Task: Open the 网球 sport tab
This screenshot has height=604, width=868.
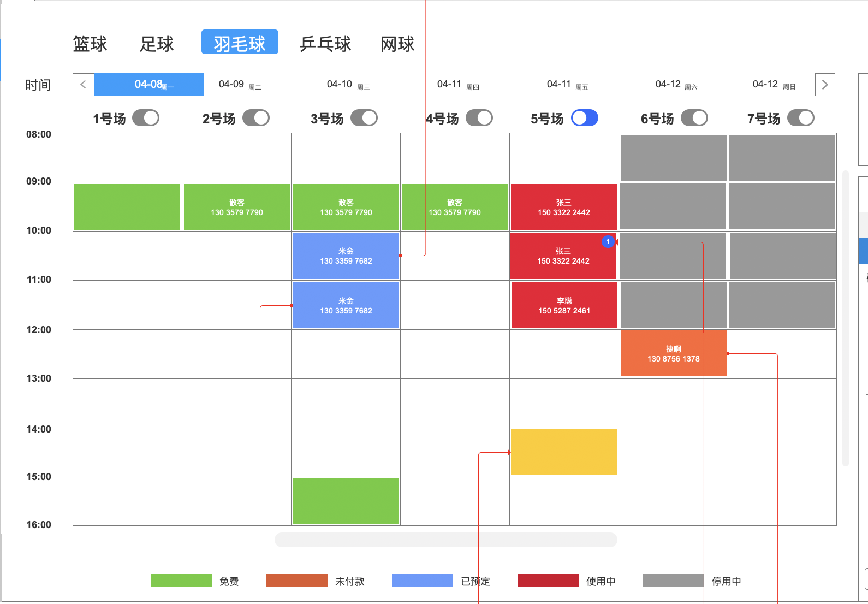Action: click(397, 44)
